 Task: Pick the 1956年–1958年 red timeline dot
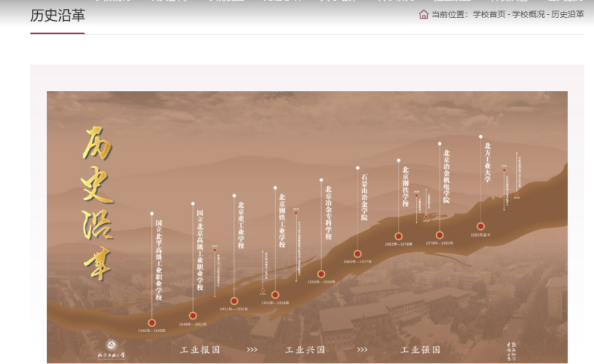click(321, 274)
